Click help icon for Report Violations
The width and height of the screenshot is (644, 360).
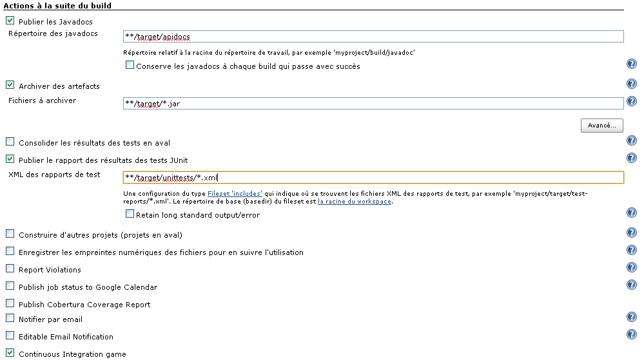tap(632, 268)
